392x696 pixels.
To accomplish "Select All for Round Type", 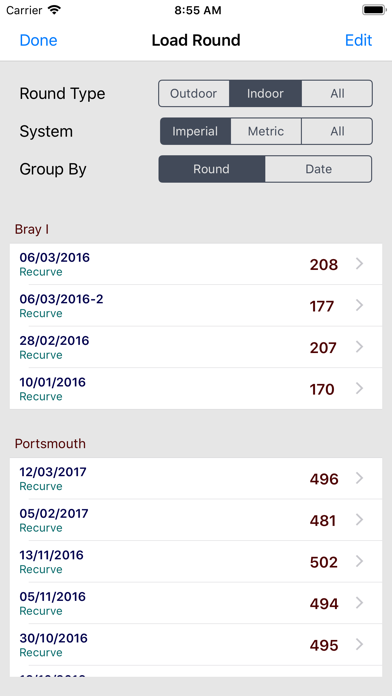I will [x=337, y=94].
